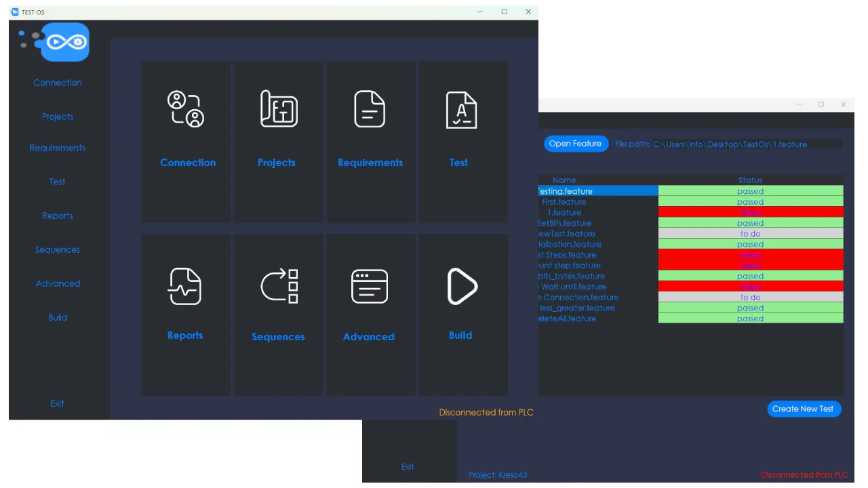Select the ewTest.feature row

coord(598,234)
